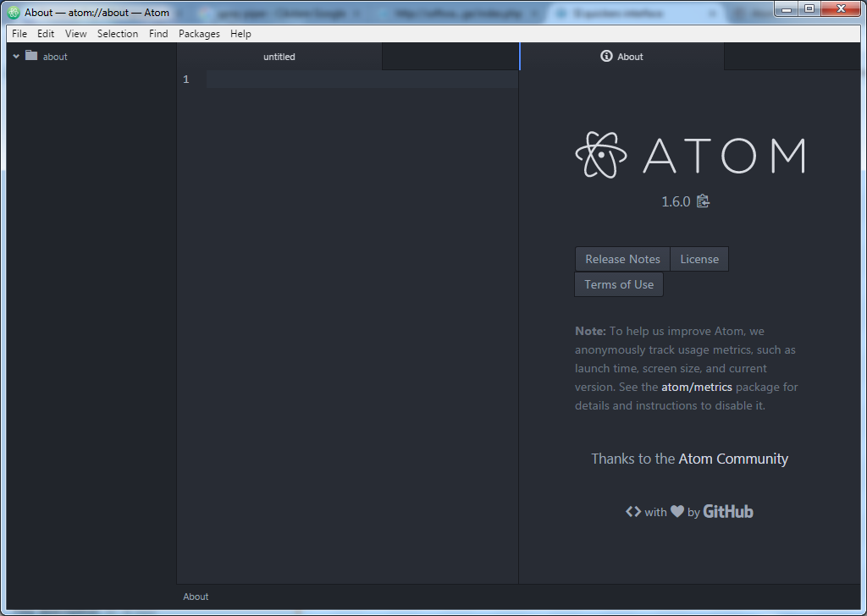867x616 pixels.
Task: Click the info icon on the About tab
Action: coord(606,57)
